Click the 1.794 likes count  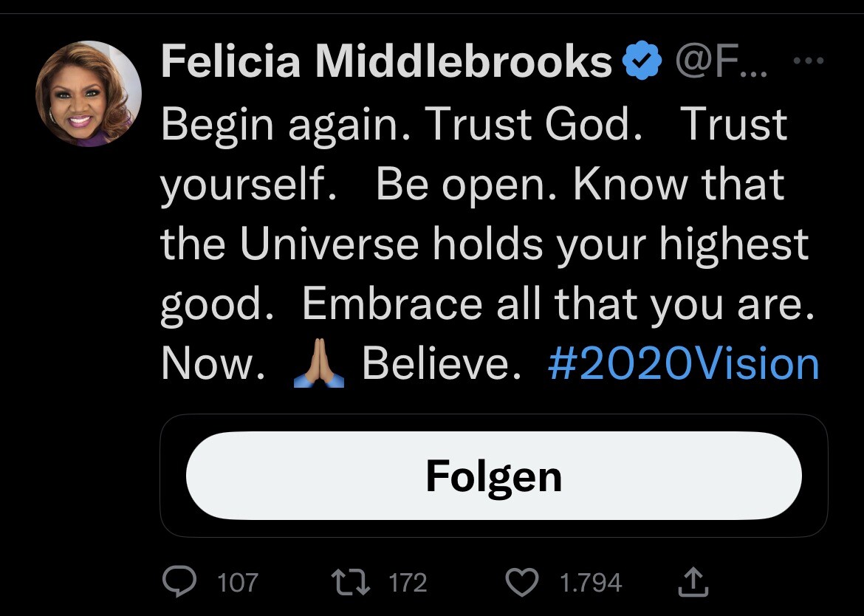(591, 584)
